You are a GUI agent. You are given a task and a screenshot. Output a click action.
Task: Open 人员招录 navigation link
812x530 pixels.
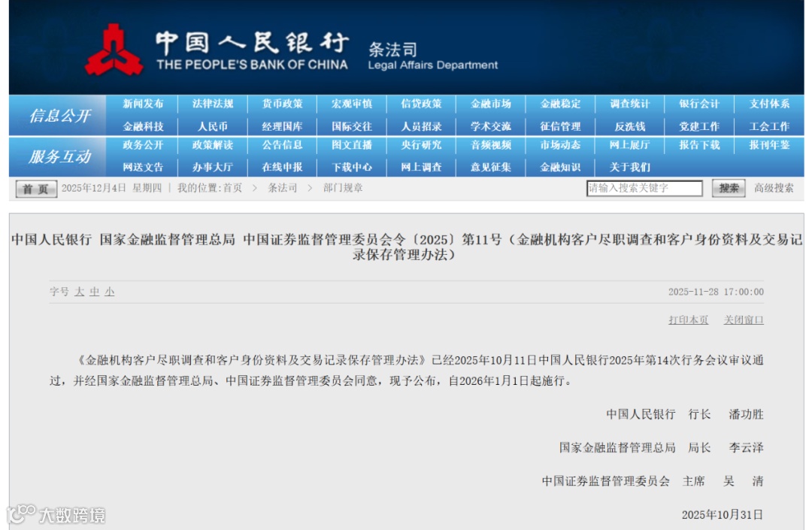pos(421,126)
